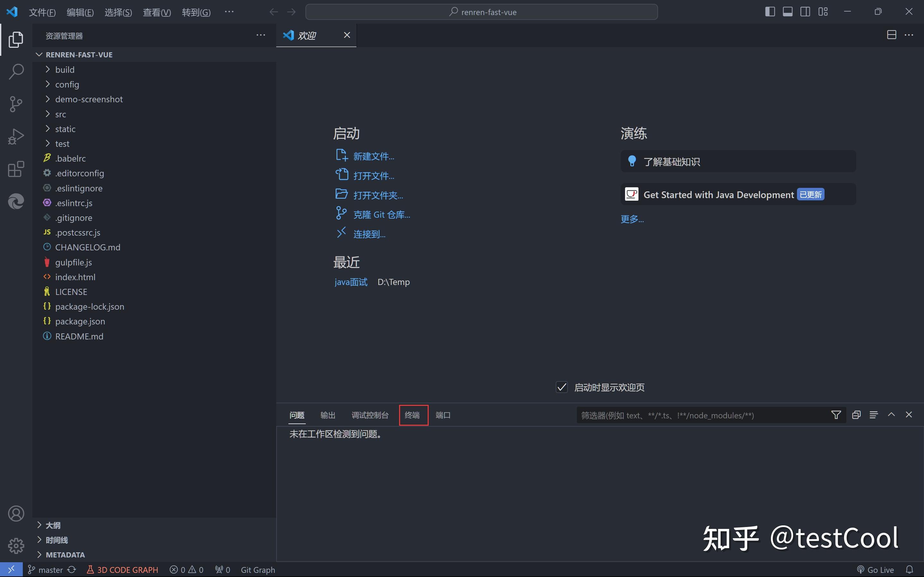Open the Accounts icon at bottom

16,513
